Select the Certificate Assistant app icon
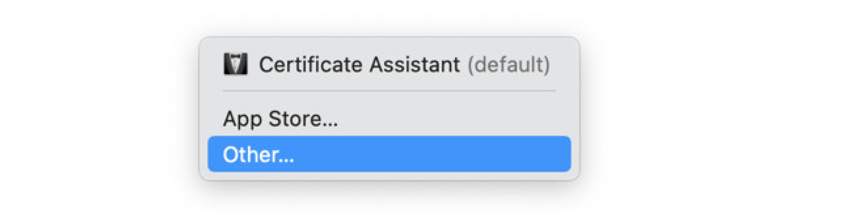 click(x=235, y=64)
